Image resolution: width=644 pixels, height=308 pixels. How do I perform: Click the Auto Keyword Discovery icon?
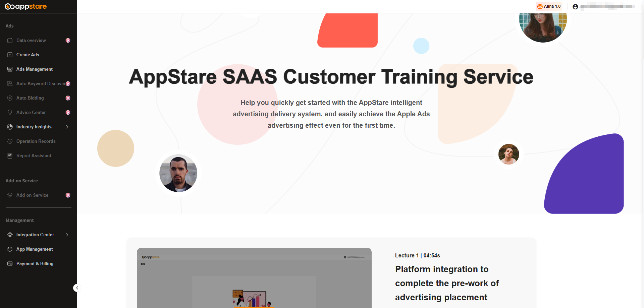(x=10, y=83)
